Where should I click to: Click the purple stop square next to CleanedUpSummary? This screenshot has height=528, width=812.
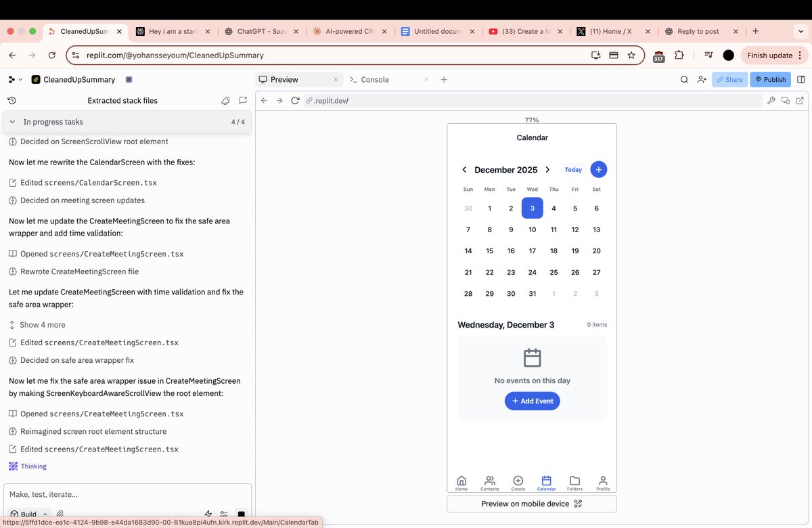click(129, 79)
